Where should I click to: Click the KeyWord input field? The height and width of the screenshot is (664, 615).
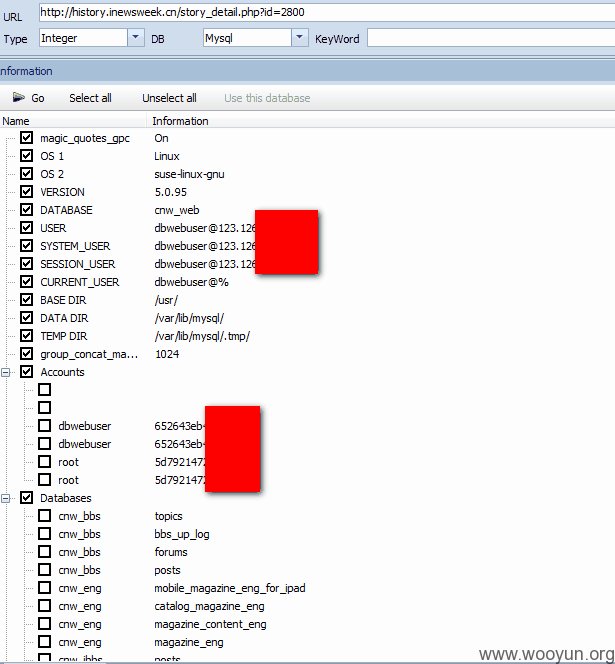[491, 38]
